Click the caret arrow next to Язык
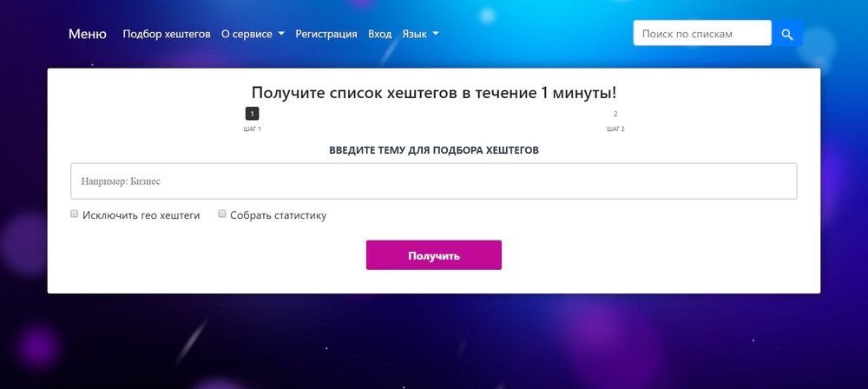 pos(435,34)
